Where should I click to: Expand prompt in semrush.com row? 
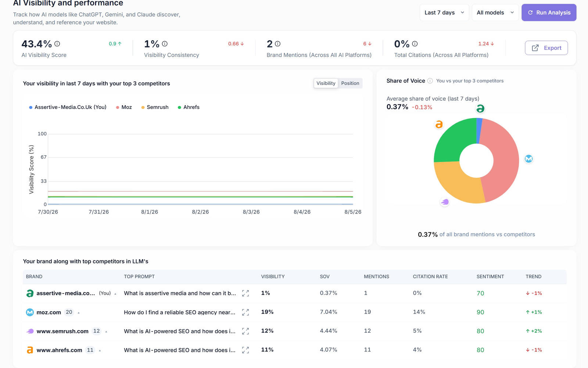(245, 331)
